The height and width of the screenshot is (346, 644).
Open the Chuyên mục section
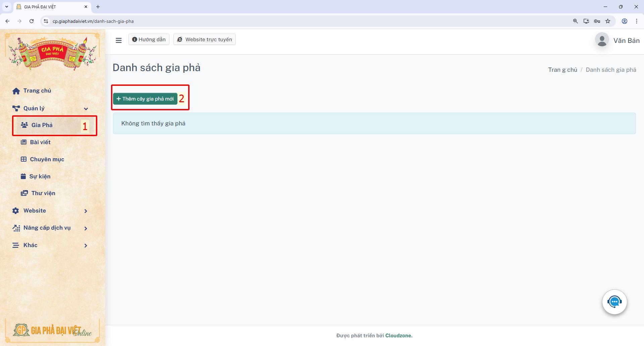coord(47,159)
